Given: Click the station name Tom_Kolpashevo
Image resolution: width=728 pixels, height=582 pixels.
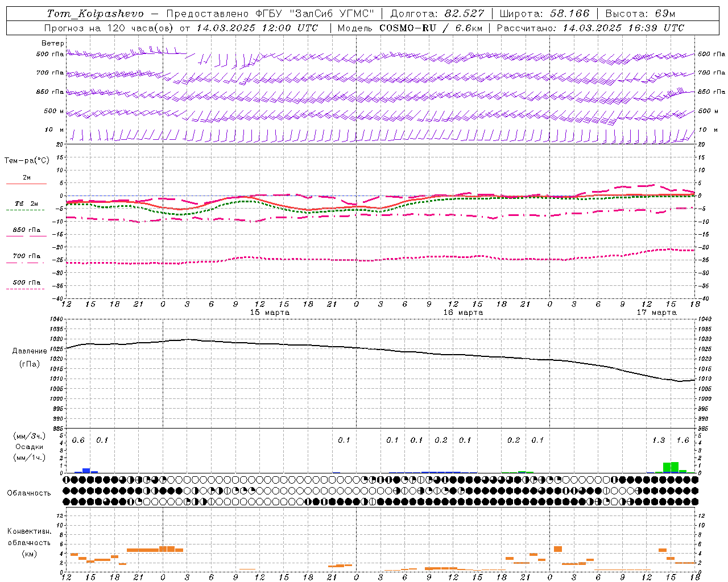Looking at the screenshot, I should tap(95, 14).
